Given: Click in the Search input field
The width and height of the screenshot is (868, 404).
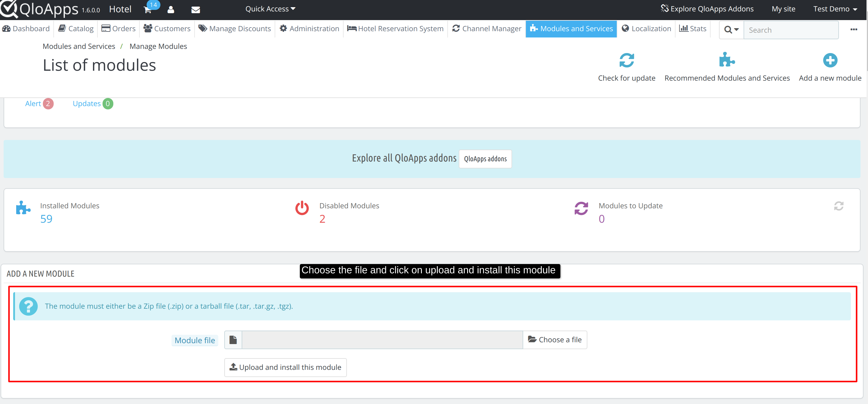Looking at the screenshot, I should point(791,30).
